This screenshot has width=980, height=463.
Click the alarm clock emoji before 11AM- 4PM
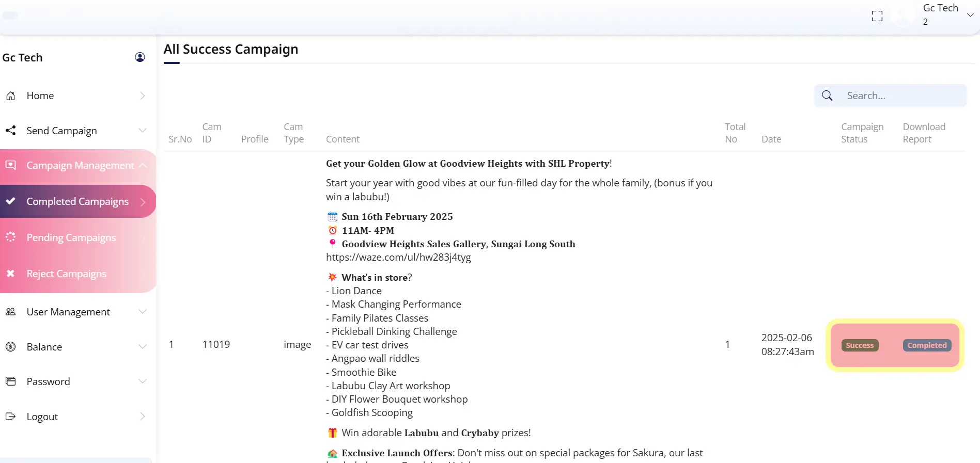[333, 230]
